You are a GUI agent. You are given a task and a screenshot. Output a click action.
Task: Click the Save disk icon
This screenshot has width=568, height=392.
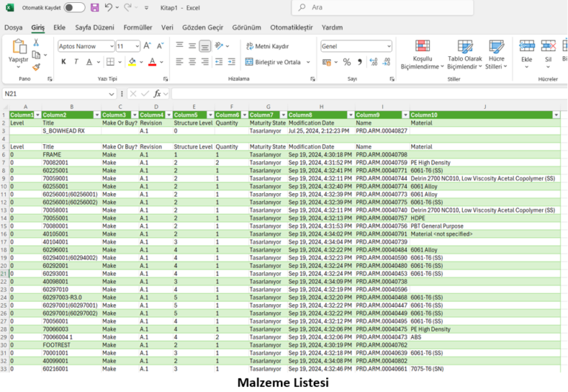(x=94, y=7)
